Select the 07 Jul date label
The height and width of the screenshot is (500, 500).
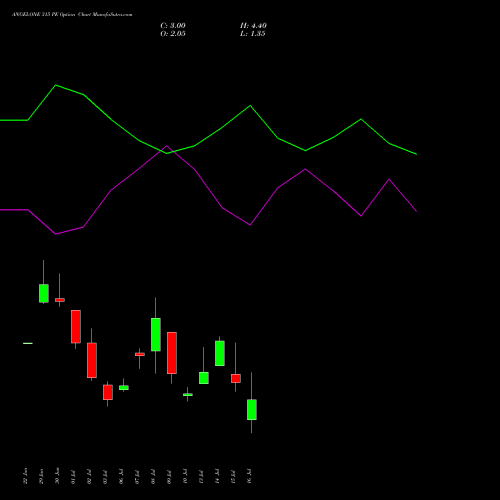[x=137, y=477]
